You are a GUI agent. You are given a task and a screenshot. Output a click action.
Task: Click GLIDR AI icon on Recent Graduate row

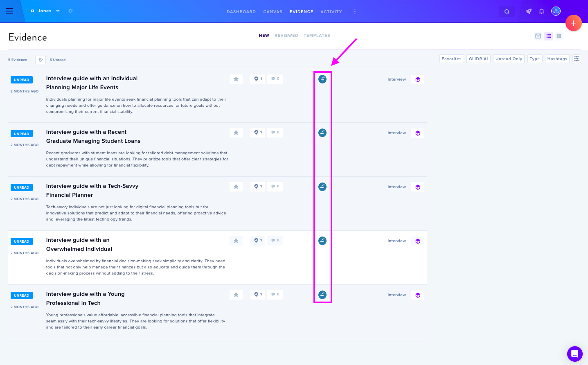[x=322, y=133]
